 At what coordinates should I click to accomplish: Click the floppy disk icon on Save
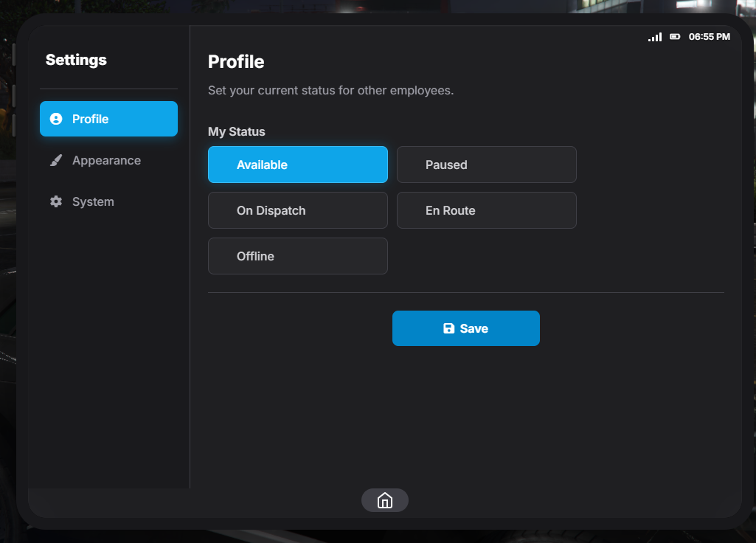448,328
